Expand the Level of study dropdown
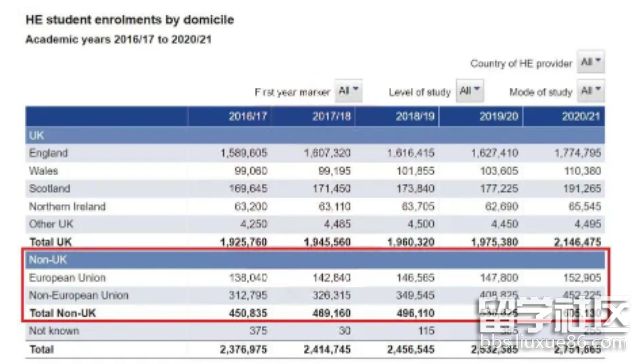Screen dimensions: 643x364 point(470,91)
